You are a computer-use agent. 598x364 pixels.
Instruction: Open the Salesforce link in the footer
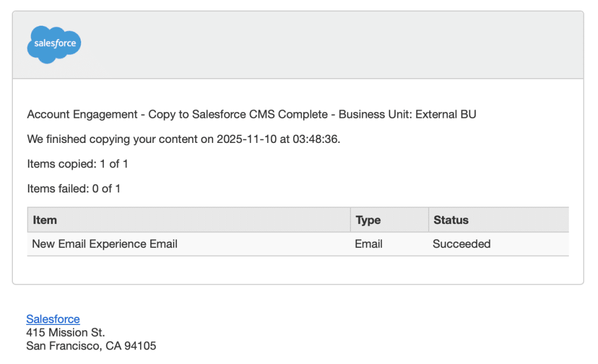coord(53,319)
